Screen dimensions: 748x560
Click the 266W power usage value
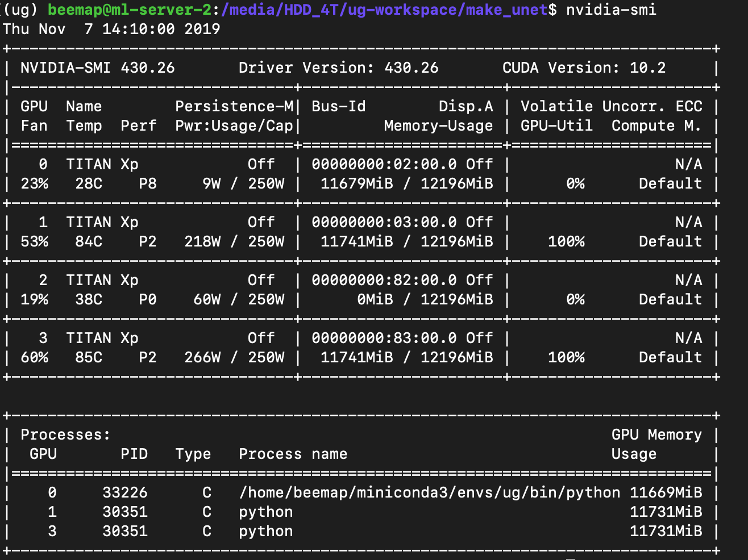coord(202,357)
